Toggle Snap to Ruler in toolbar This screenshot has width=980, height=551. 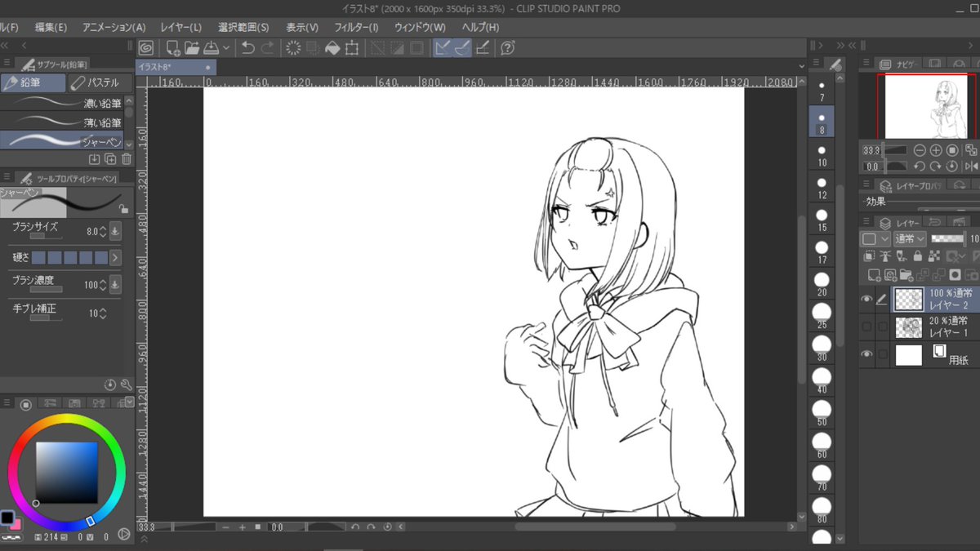tap(443, 48)
